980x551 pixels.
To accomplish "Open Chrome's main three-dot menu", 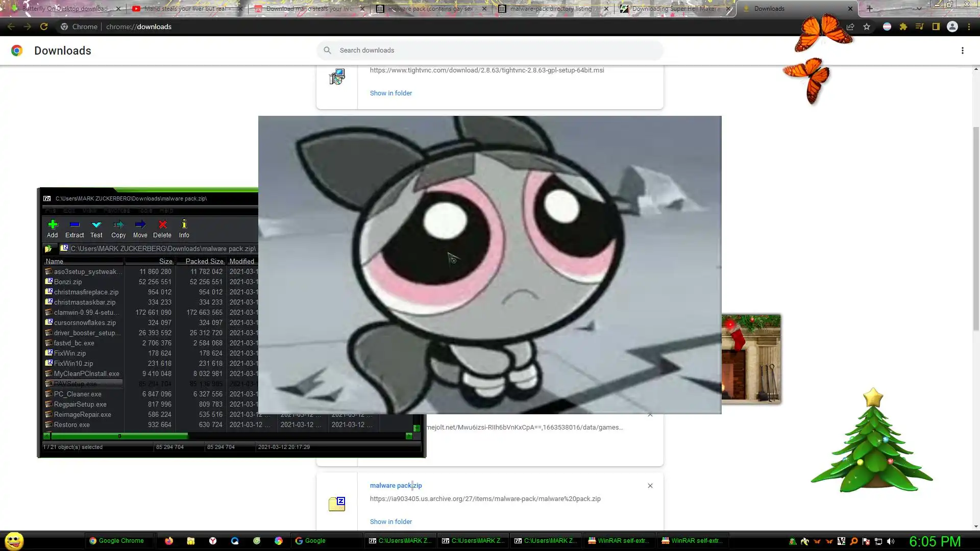I will [x=969, y=27].
